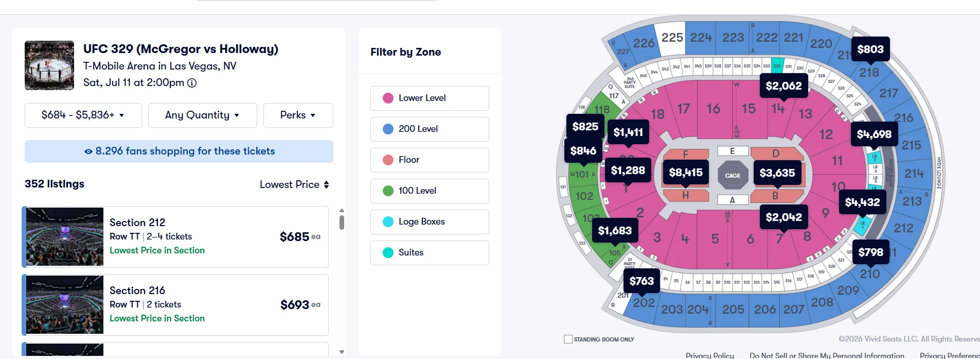Enable the Standing Room Only checkbox
This screenshot has width=980, height=359.
coord(568,339)
